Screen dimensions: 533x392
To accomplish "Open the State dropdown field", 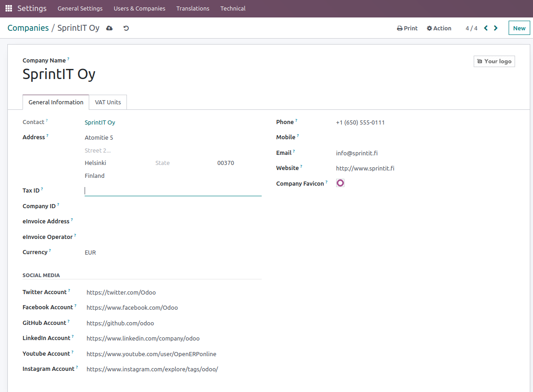I will 183,163.
